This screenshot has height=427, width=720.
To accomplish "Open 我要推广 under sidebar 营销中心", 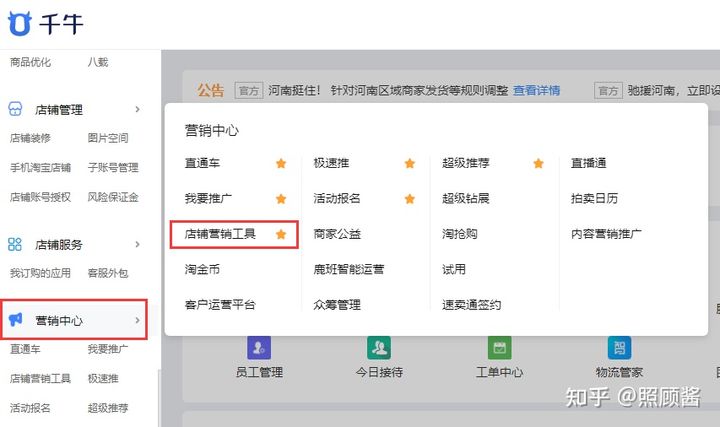I will [x=108, y=349].
